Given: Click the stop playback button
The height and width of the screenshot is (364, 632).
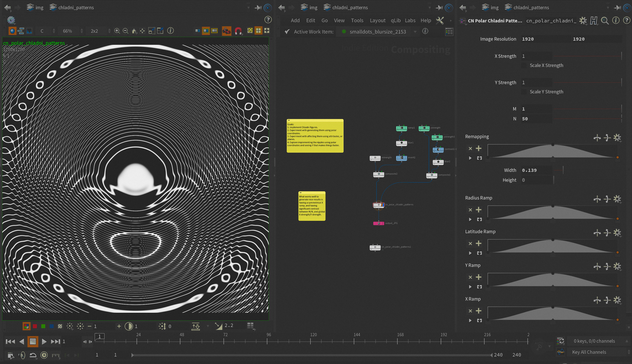Looking at the screenshot, I should point(33,341).
